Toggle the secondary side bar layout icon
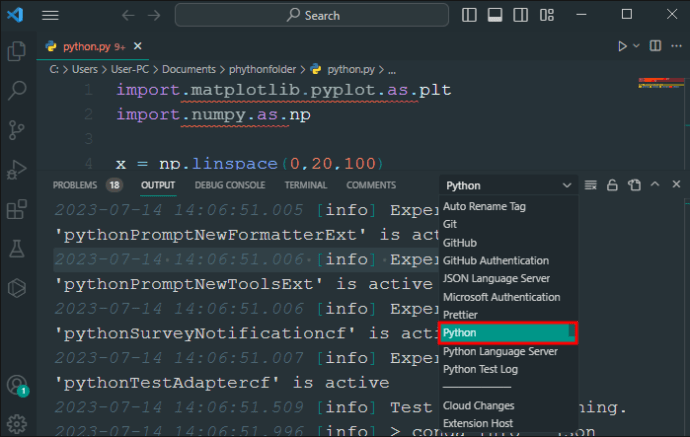690x437 pixels. [521, 15]
